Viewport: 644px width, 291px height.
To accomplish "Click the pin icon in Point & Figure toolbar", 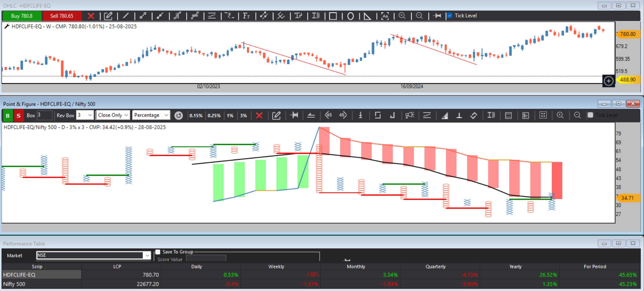I will [294, 115].
